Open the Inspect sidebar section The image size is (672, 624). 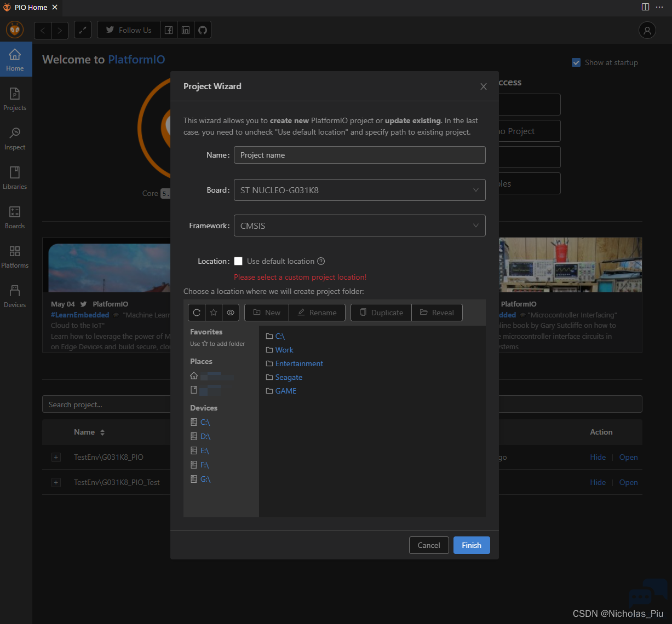[x=15, y=138]
